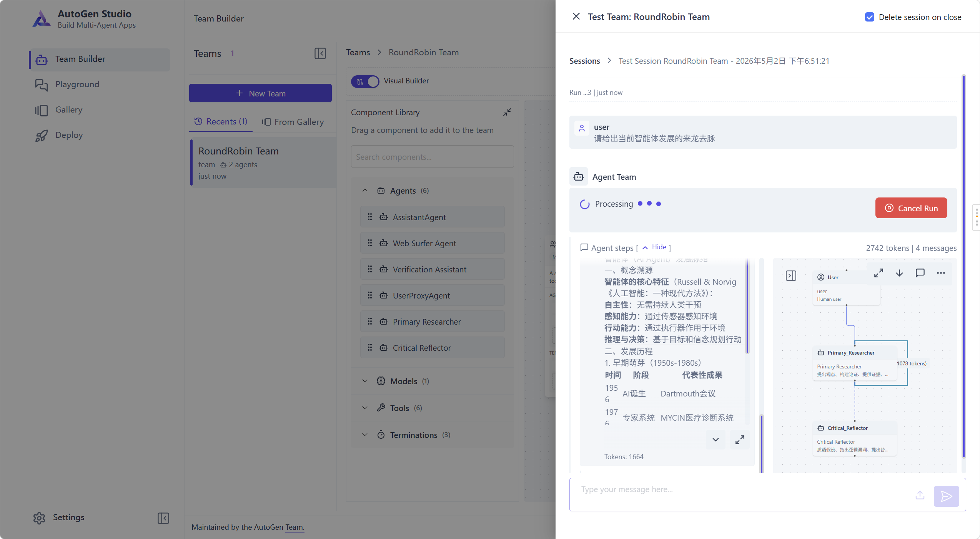Open Settings in the sidebar

59,517
